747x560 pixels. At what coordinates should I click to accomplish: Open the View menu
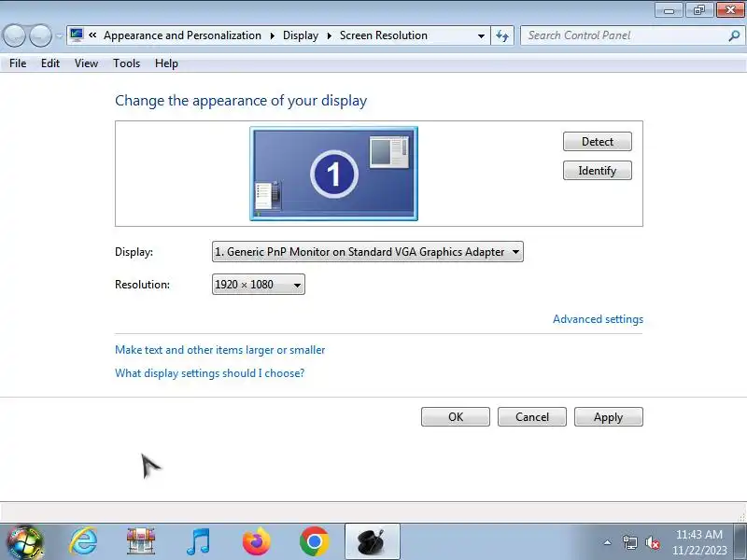tap(86, 63)
